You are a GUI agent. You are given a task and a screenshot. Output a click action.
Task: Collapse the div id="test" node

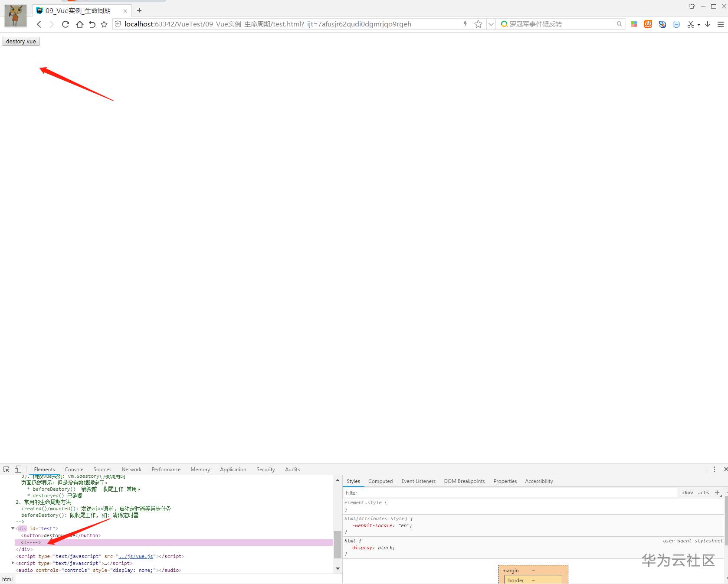pyautogui.click(x=13, y=529)
